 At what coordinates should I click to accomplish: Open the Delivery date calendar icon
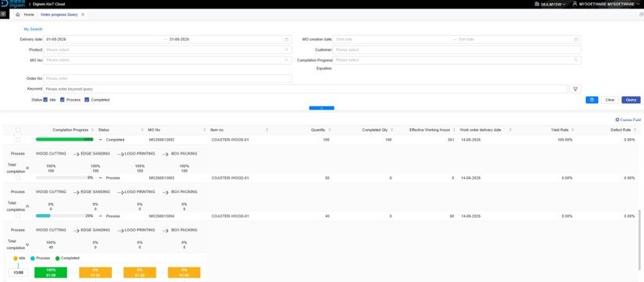pyautogui.click(x=286, y=39)
